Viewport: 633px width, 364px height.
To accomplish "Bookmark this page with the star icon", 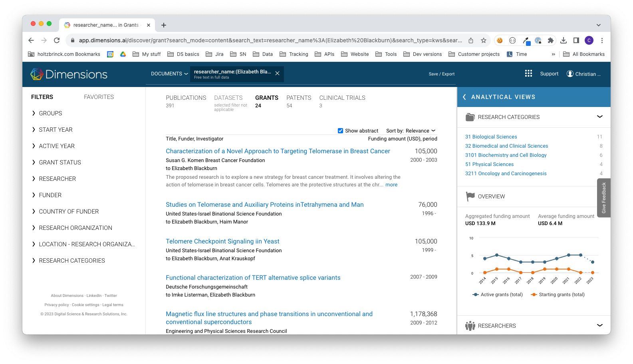I will (484, 40).
